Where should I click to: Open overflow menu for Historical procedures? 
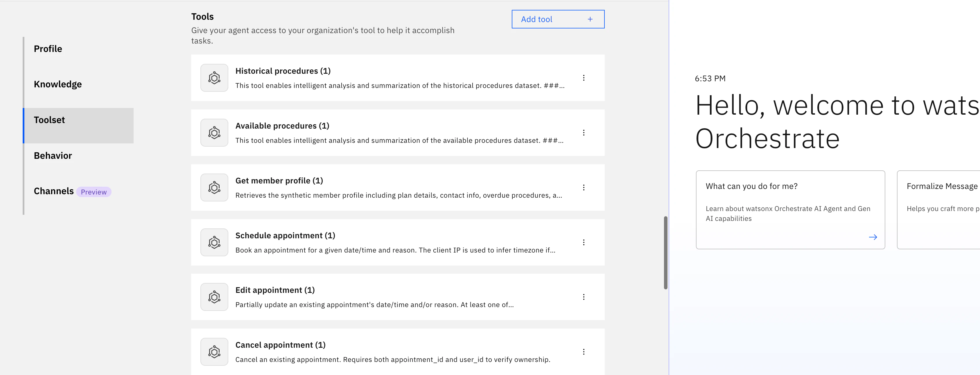584,78
